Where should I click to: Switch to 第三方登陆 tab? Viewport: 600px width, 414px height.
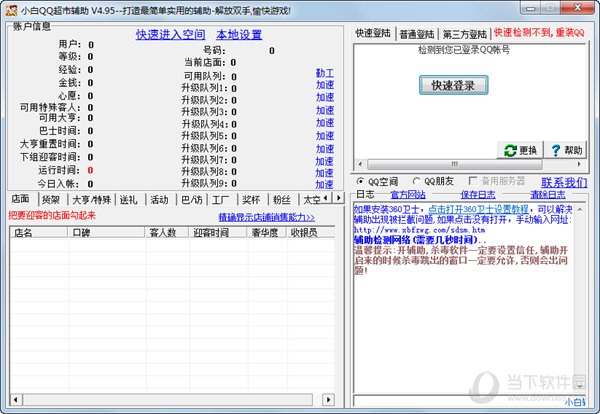pos(465,34)
